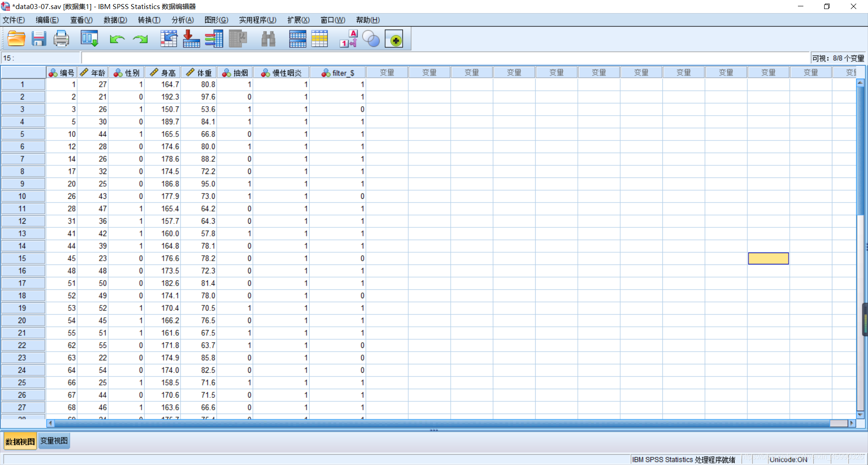This screenshot has width=868, height=465.
Task: Click the horizontal scrollbar left arrow
Action: (50, 423)
